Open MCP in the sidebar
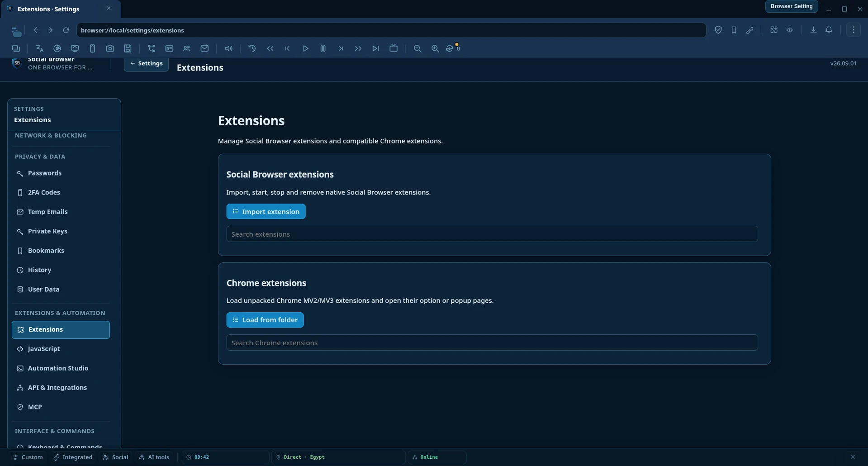The height and width of the screenshot is (466, 868). pyautogui.click(x=61, y=407)
